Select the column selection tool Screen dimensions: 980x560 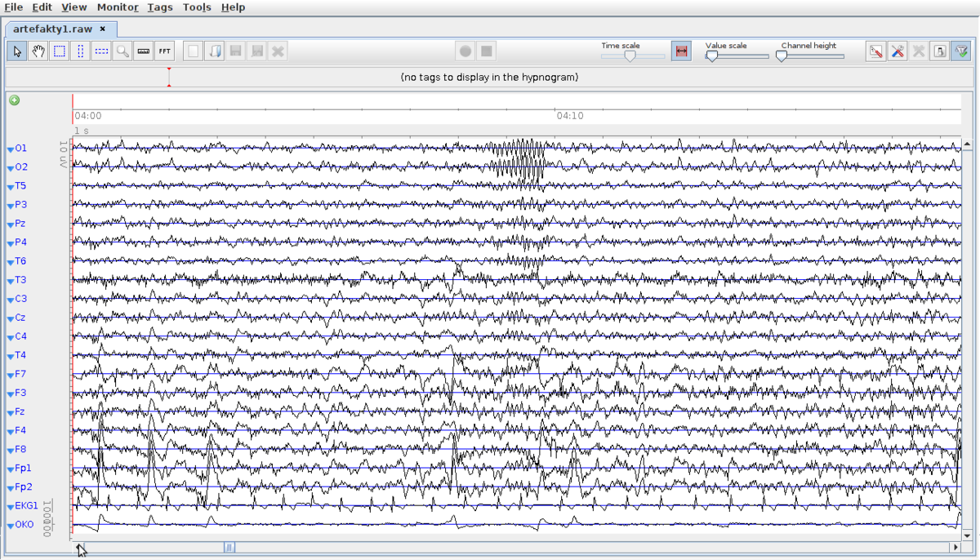(78, 51)
